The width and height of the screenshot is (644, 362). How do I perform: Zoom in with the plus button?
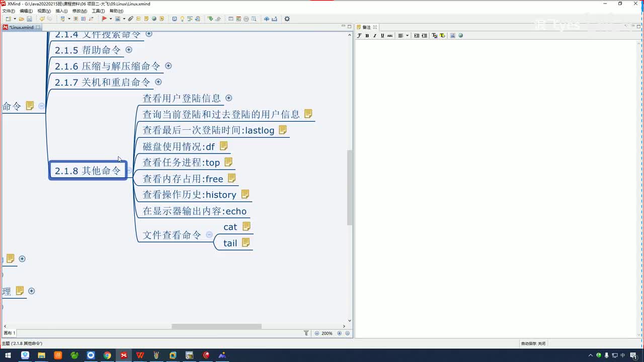340,333
